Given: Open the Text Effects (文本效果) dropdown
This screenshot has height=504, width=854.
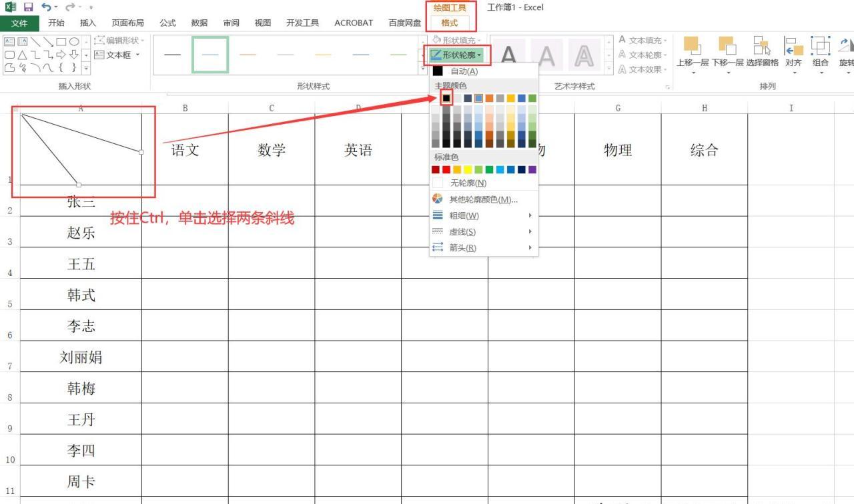Looking at the screenshot, I should pos(643,69).
